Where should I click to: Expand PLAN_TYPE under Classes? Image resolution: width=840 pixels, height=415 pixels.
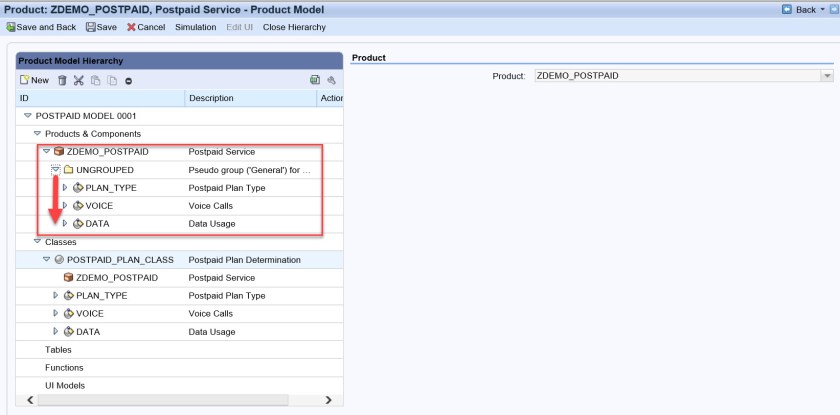click(x=56, y=296)
